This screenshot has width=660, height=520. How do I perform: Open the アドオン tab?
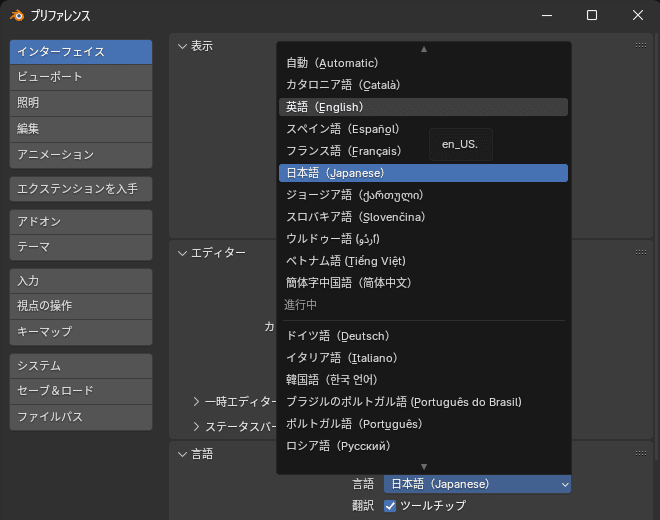pyautogui.click(x=81, y=222)
